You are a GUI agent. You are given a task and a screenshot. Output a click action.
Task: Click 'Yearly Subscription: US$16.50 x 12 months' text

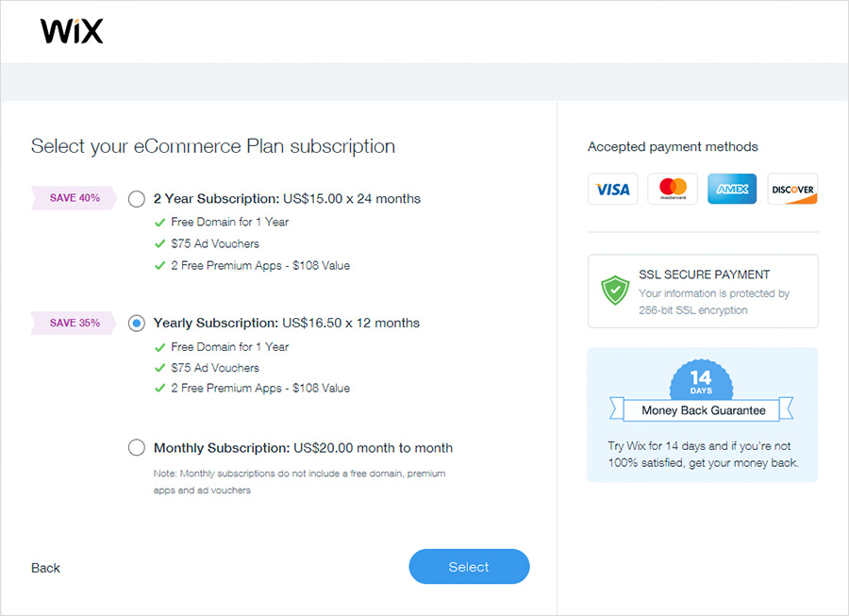coord(287,324)
